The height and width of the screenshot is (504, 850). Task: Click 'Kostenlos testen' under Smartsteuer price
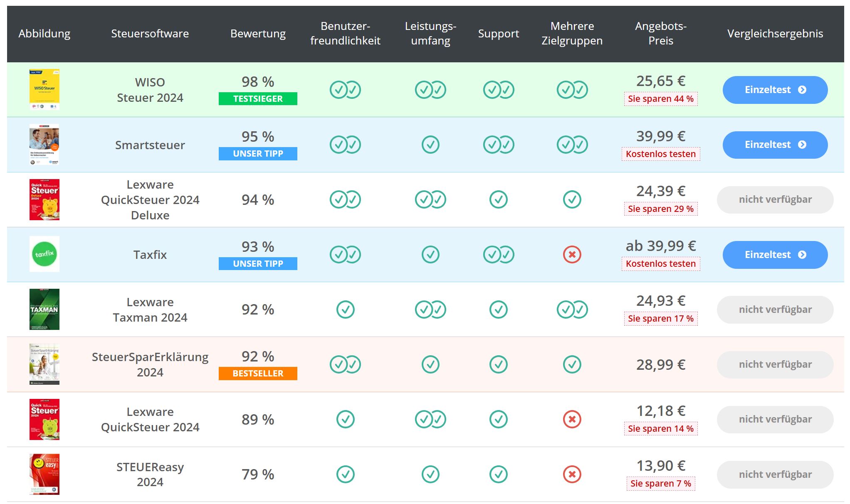(661, 154)
